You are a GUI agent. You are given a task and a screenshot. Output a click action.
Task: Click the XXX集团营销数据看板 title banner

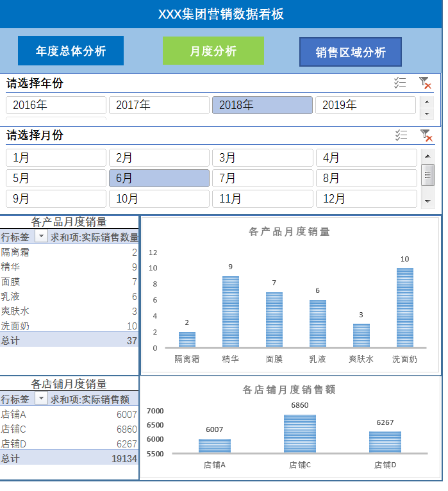221,14
